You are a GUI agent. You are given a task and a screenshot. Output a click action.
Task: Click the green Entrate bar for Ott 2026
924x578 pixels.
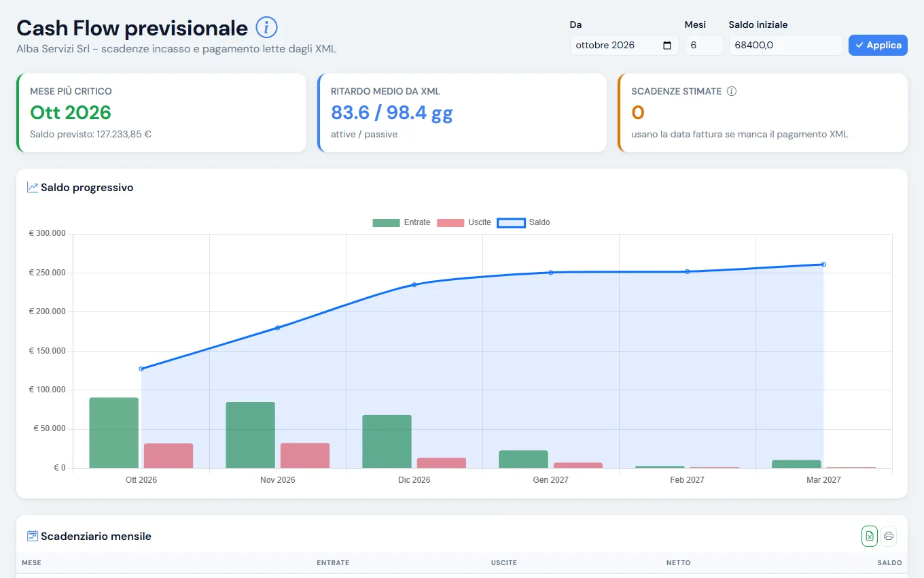[x=114, y=432]
